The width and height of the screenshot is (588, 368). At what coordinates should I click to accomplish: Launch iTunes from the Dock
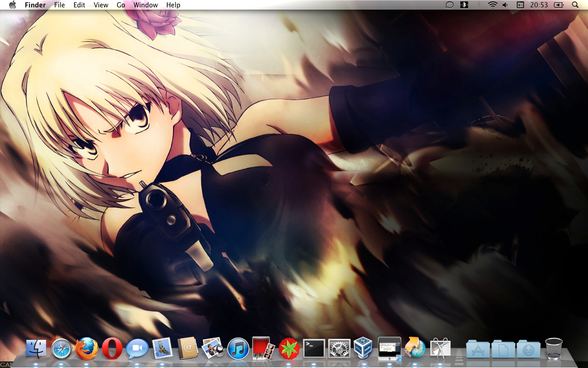pos(238,349)
